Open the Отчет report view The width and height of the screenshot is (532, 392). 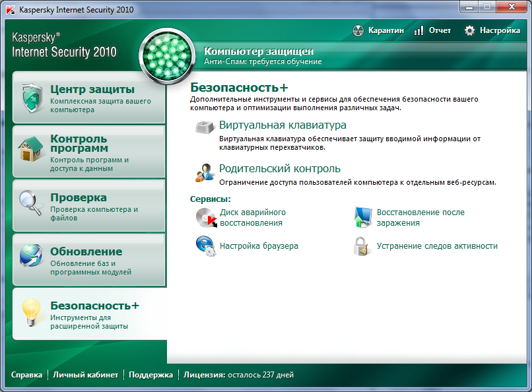point(432,30)
